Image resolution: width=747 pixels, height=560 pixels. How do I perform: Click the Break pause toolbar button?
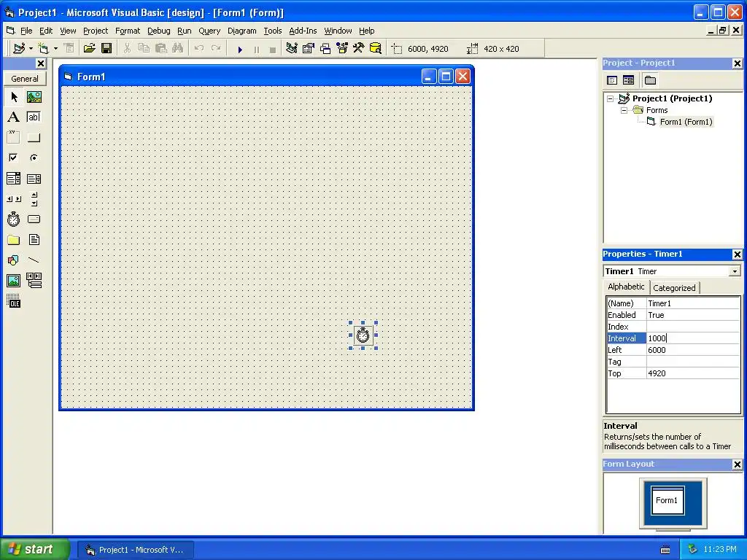tap(256, 49)
